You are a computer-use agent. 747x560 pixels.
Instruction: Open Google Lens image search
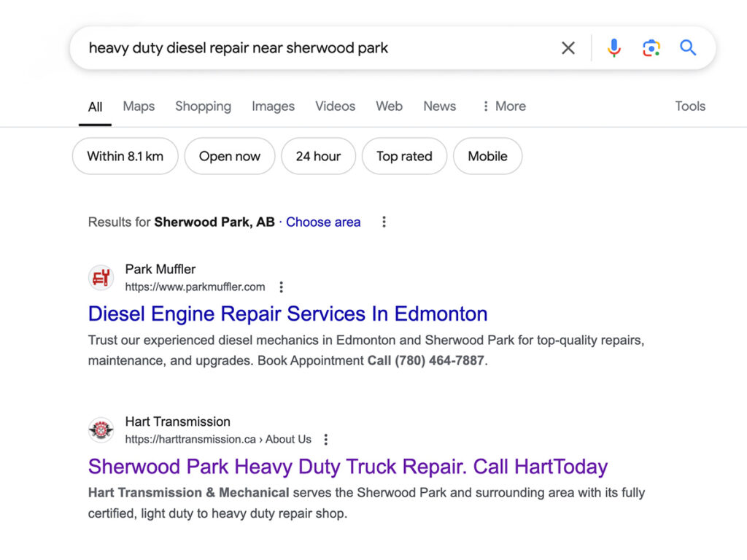pos(651,47)
